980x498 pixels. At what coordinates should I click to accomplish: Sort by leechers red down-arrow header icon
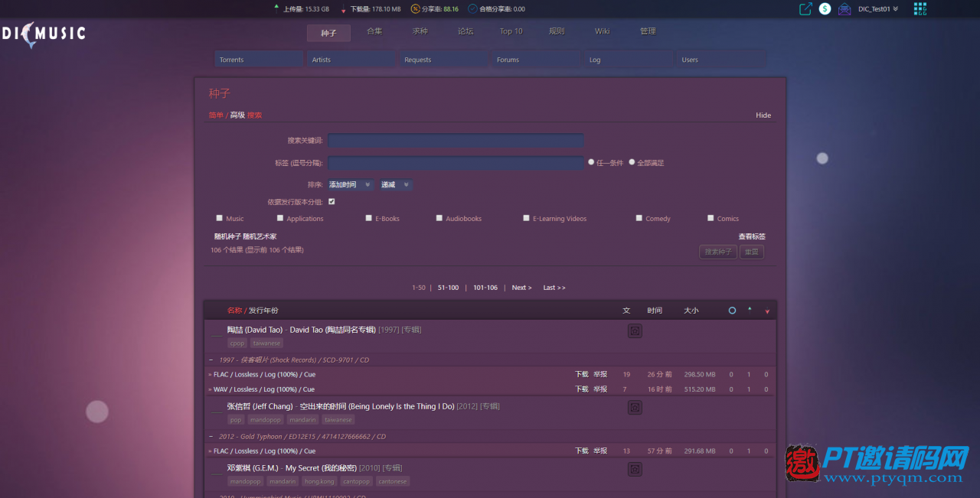(767, 311)
